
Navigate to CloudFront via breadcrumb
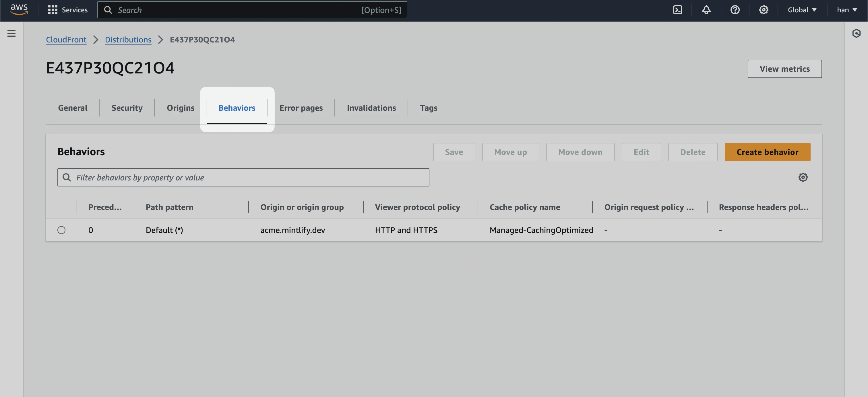coord(66,39)
